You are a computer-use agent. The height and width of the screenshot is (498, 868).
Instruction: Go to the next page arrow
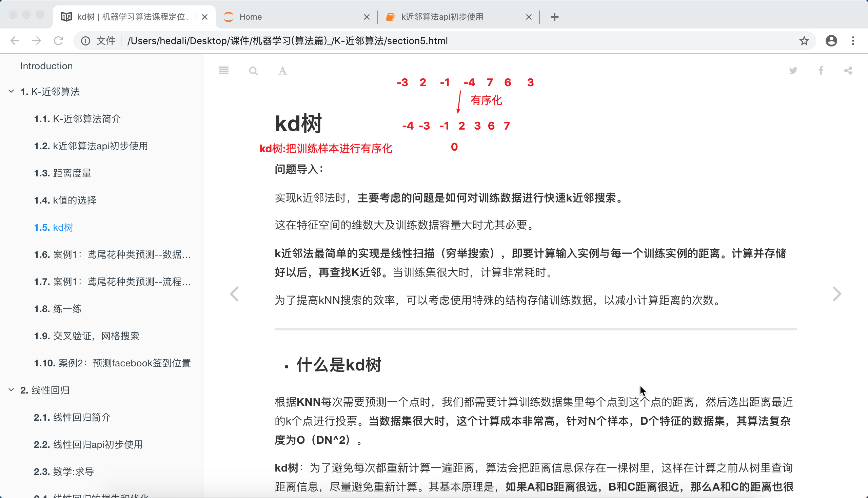pos(836,294)
